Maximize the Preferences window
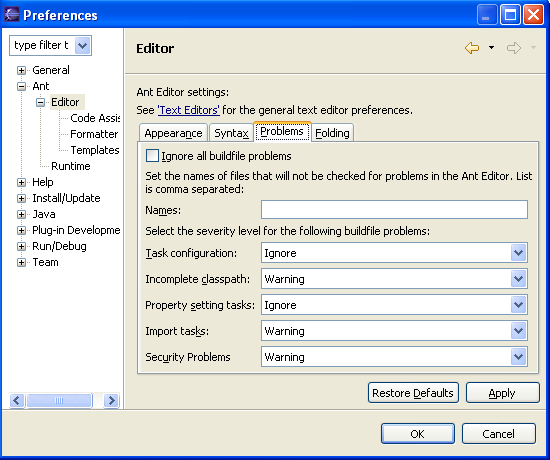 (x=510, y=15)
